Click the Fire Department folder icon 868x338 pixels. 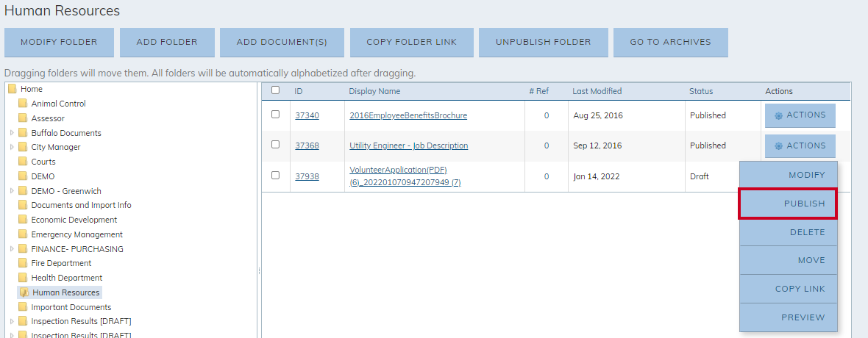23,263
